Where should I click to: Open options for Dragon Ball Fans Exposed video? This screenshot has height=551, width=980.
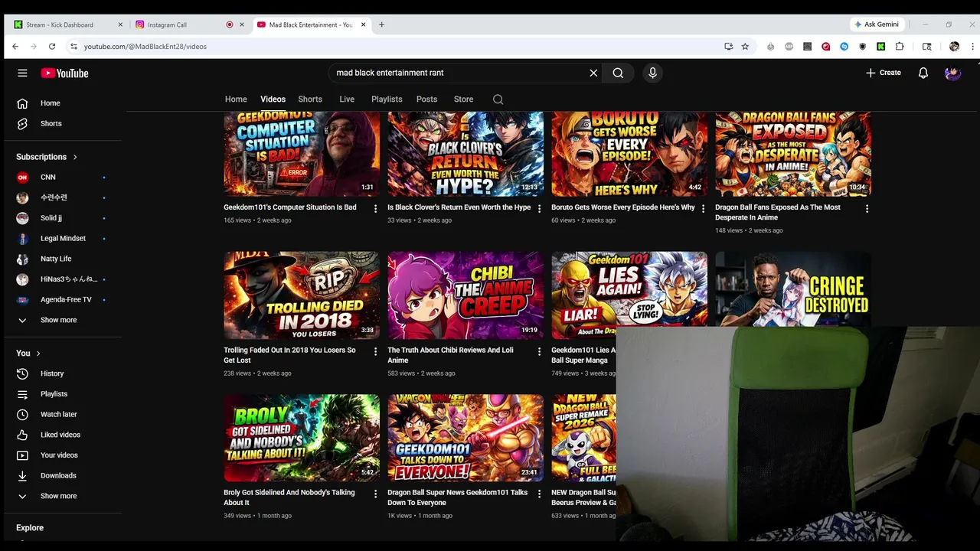(x=867, y=208)
